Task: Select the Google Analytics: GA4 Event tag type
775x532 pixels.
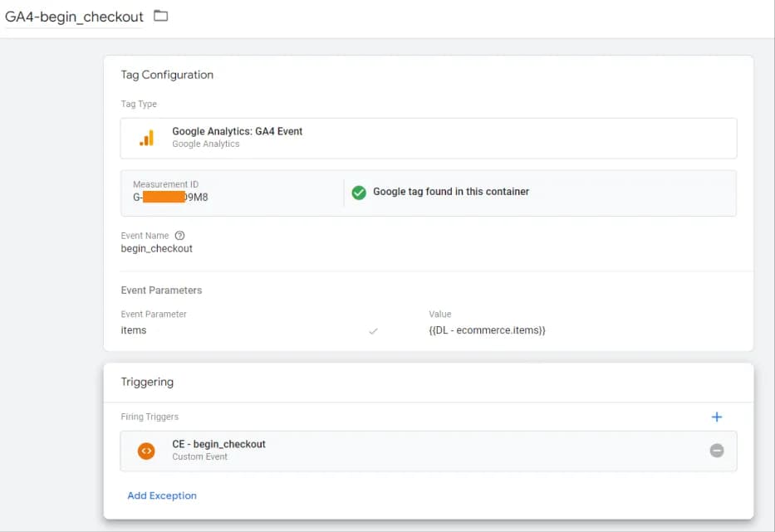Action: (x=429, y=139)
